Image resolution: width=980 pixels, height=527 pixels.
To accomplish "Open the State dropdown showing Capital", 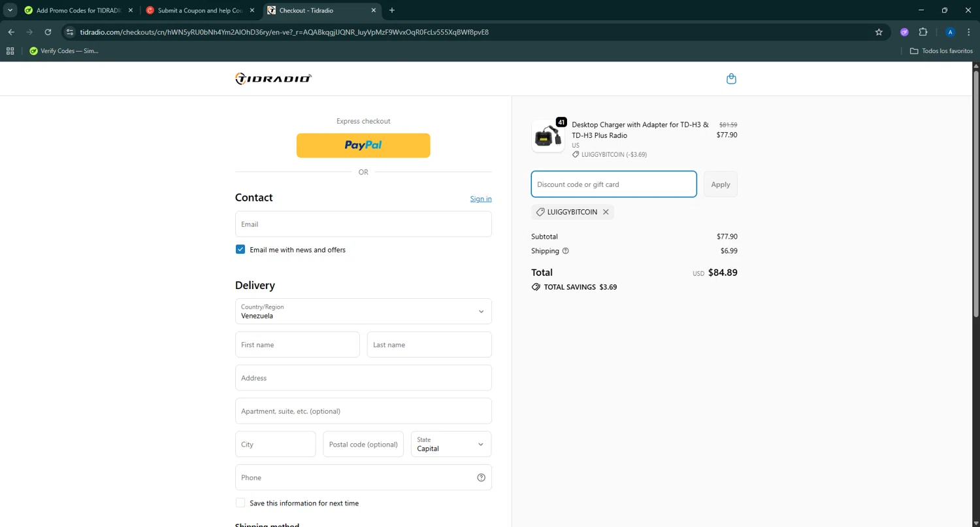I will click(x=451, y=444).
